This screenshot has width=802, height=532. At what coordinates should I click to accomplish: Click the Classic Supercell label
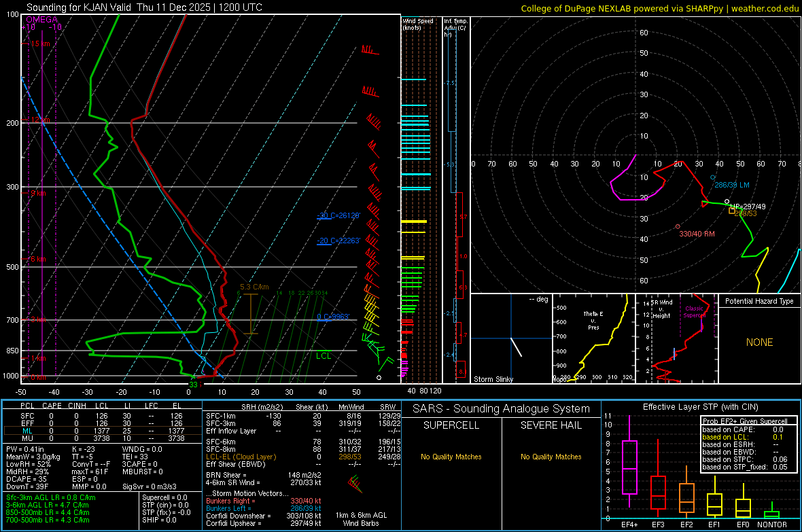click(x=695, y=312)
